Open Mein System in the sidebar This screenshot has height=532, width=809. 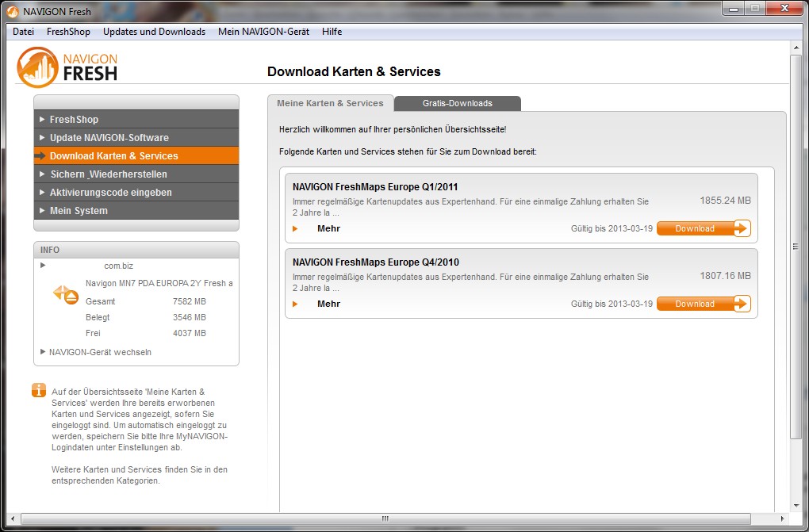136,211
